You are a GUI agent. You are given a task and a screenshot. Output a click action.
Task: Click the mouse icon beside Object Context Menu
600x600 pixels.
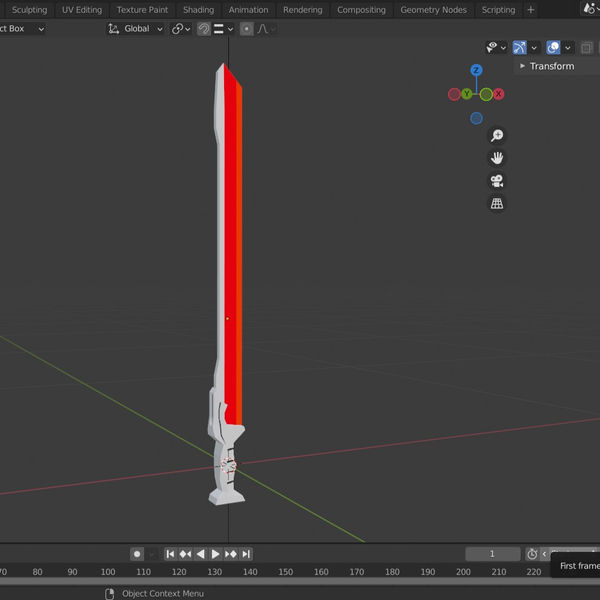click(109, 593)
